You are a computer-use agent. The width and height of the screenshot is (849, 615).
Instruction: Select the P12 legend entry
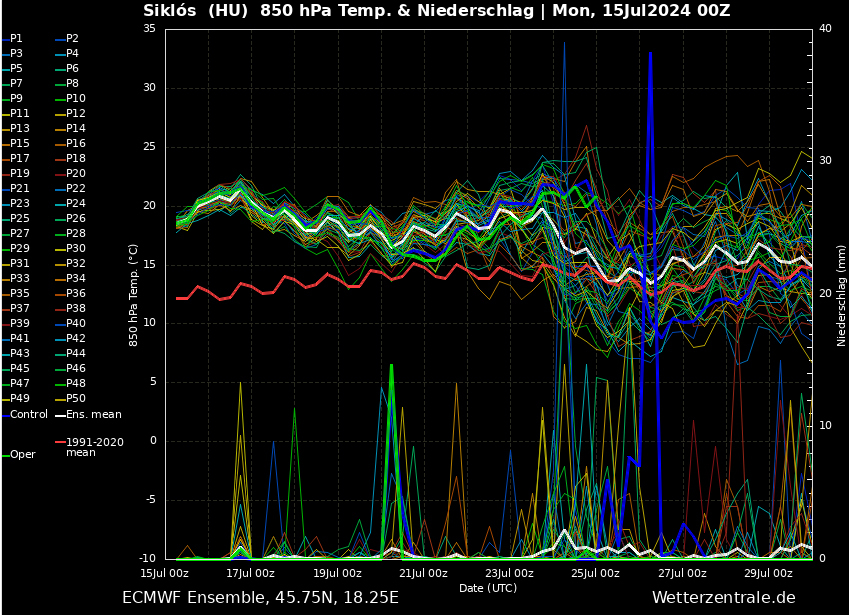point(76,113)
